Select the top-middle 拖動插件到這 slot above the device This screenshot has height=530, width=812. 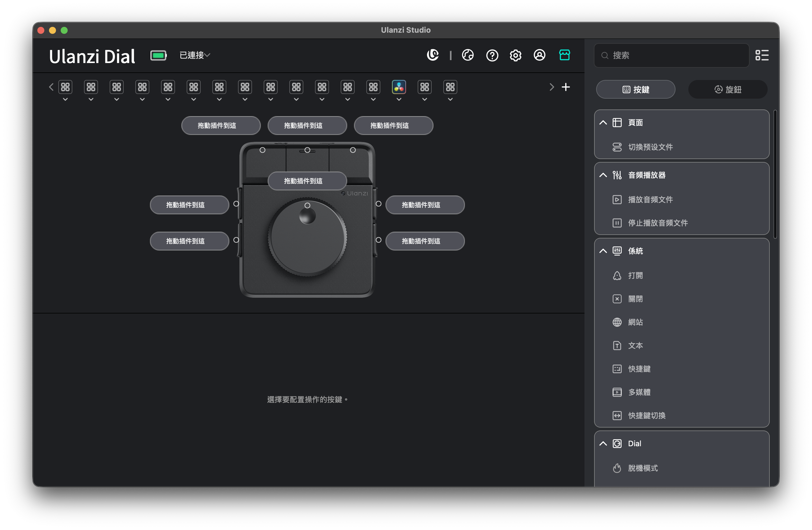(x=307, y=125)
